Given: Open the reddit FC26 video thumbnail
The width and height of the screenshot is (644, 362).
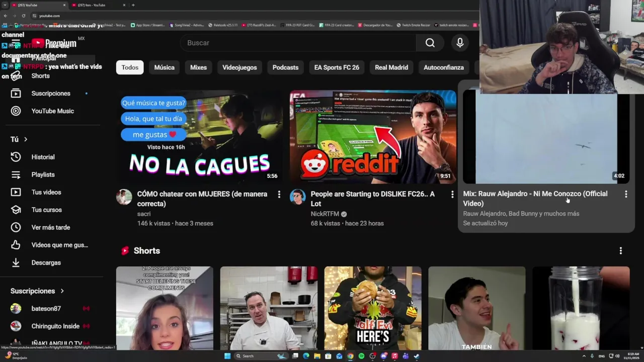Looking at the screenshot, I should [x=373, y=137].
